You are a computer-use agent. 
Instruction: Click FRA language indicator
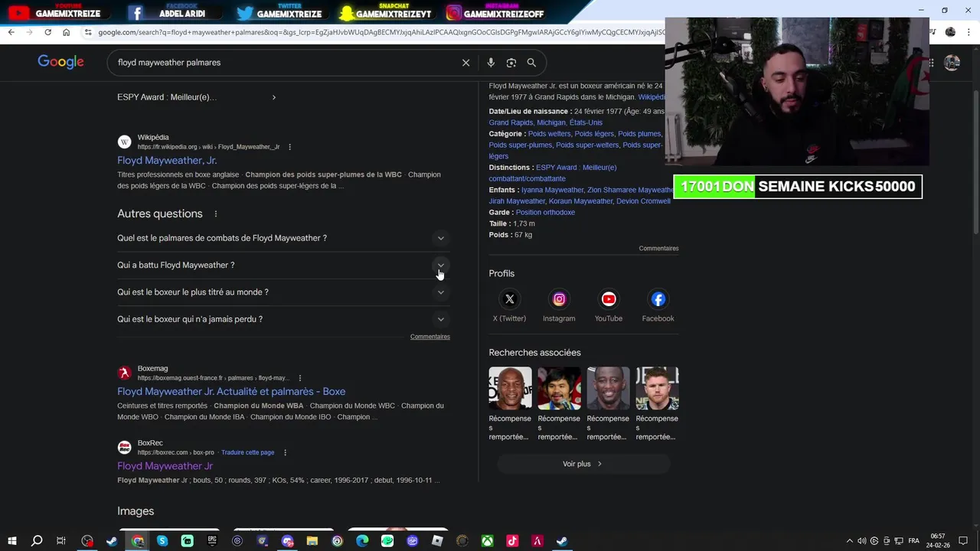[x=913, y=541]
